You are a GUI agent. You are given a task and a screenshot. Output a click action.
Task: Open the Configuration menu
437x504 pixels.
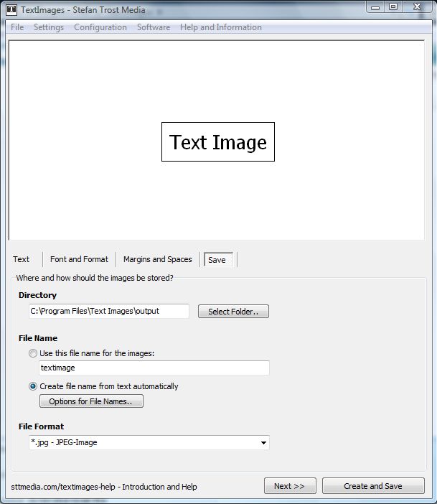pyautogui.click(x=100, y=27)
